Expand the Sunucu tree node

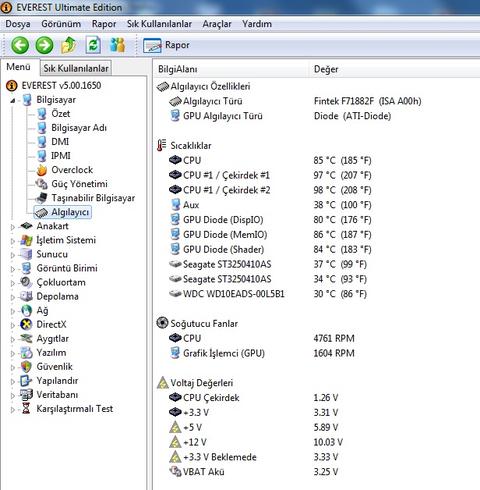[x=13, y=255]
